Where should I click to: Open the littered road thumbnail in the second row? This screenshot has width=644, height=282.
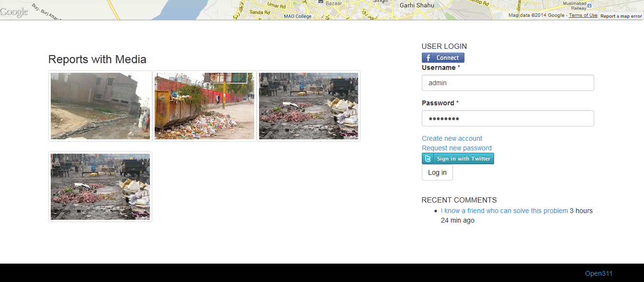click(x=100, y=187)
